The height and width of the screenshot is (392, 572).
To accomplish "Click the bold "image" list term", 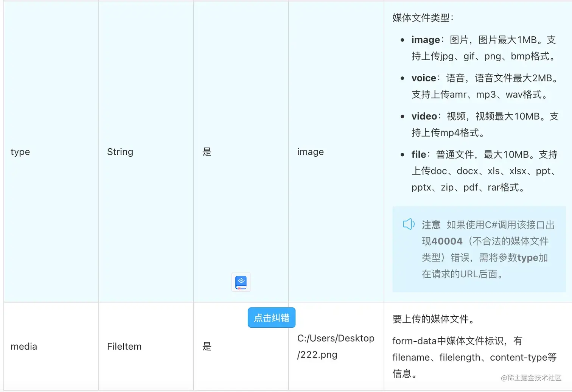I will point(426,40).
